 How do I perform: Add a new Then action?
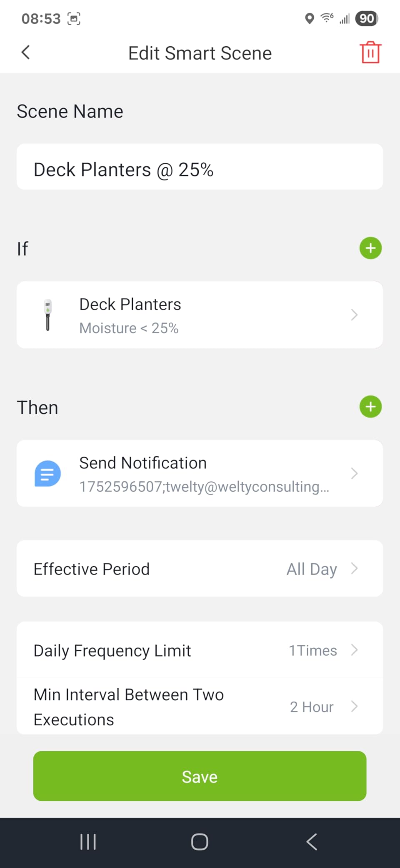(x=370, y=407)
